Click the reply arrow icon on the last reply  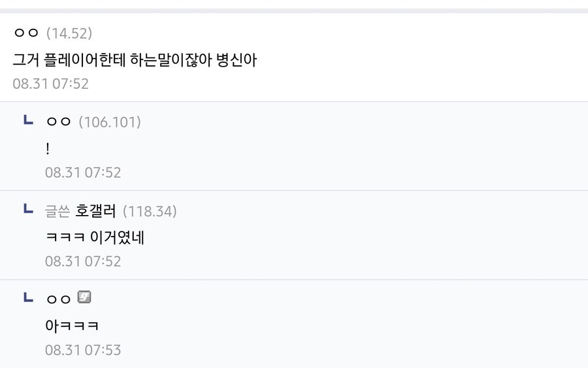click(28, 297)
